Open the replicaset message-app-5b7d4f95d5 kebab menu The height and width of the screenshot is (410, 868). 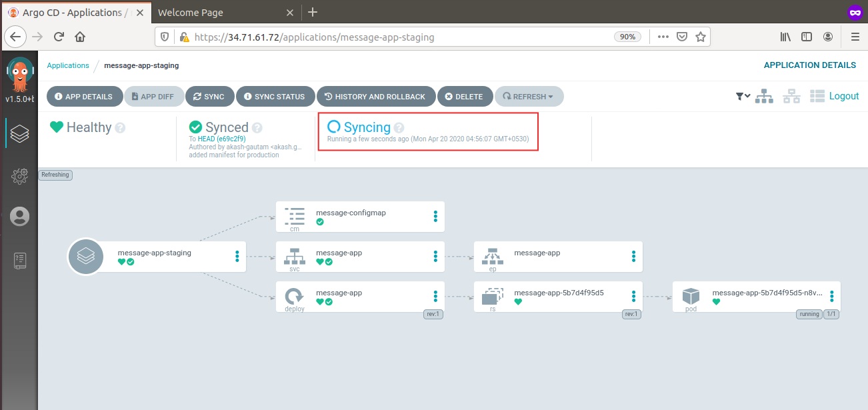[633, 296]
